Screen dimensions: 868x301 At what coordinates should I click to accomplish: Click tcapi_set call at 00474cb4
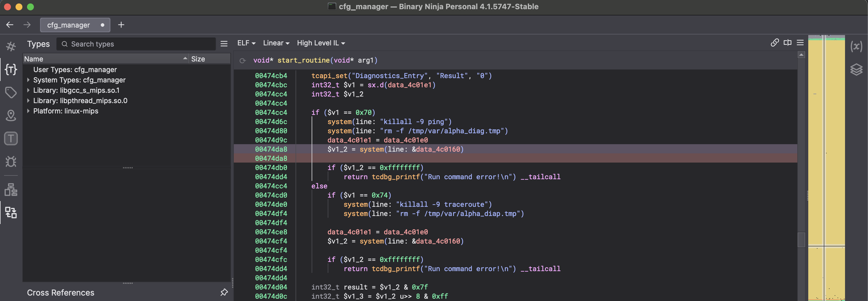(329, 76)
